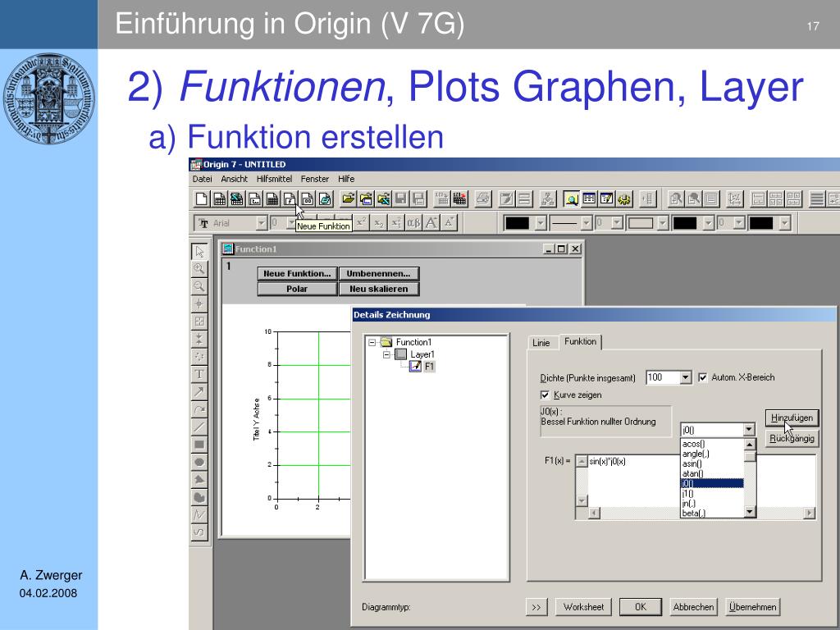Toggle the Autom. X-Bereich checkbox
840x630 pixels.
(x=703, y=377)
